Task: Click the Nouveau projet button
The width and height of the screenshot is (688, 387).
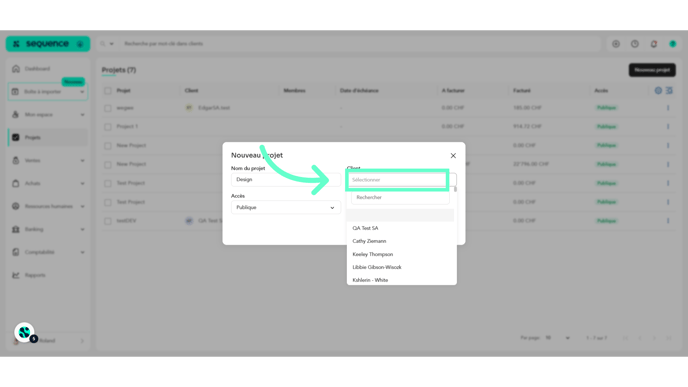Action: [x=652, y=70]
